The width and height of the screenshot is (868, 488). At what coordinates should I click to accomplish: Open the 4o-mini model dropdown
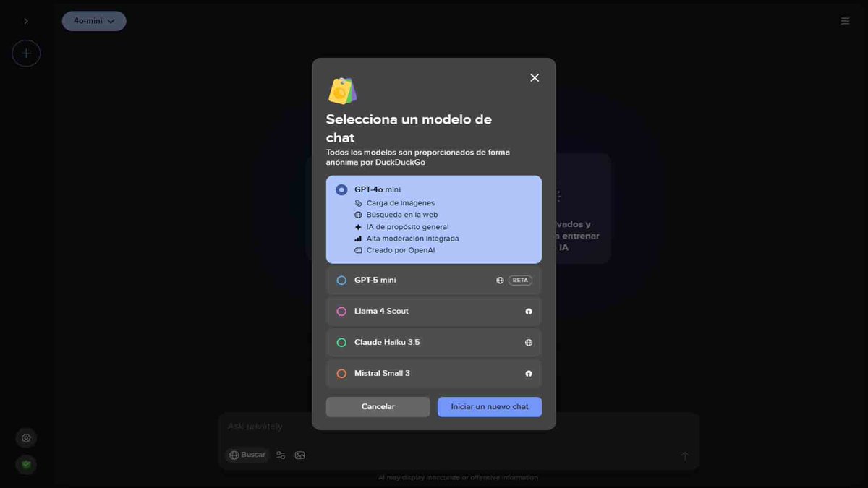coord(94,21)
